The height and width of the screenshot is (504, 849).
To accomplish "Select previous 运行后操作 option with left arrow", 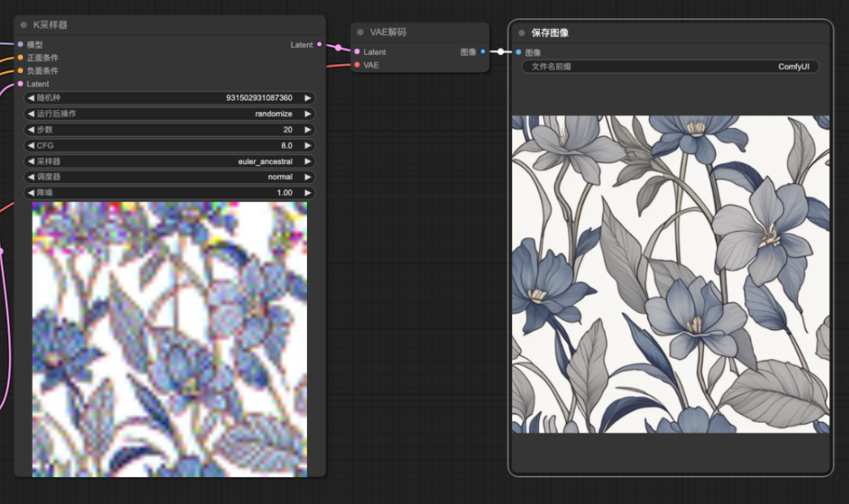I will 31,114.
